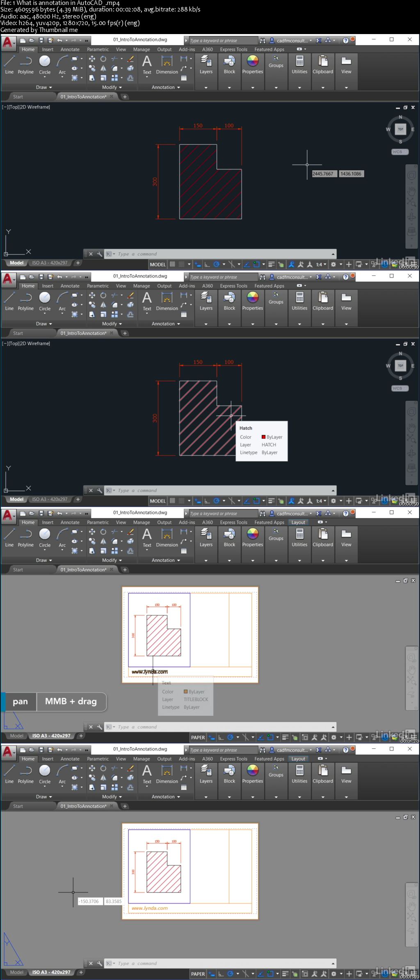Click the Table icon in the 00:00:30 Annotation panel
420x980 pixels.
click(x=184, y=78)
